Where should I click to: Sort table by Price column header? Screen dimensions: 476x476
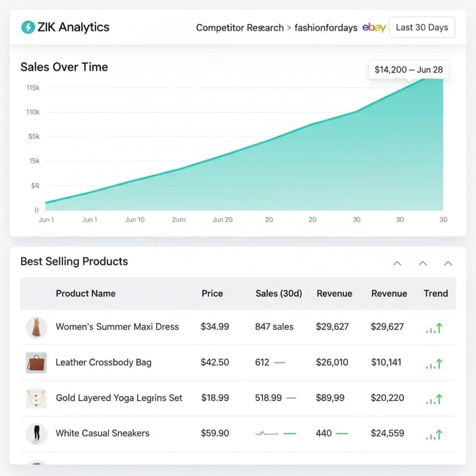212,293
